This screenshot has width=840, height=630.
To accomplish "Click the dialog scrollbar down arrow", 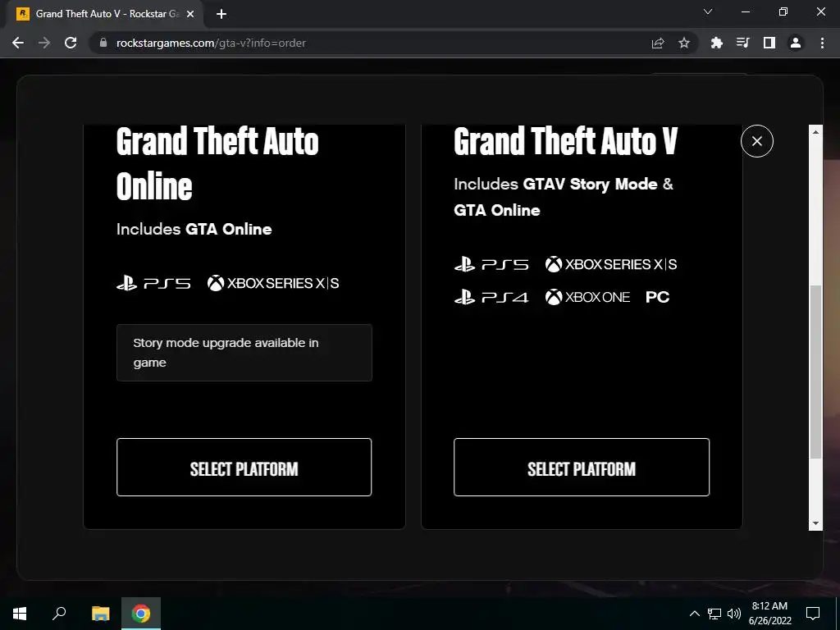I will coord(815,523).
